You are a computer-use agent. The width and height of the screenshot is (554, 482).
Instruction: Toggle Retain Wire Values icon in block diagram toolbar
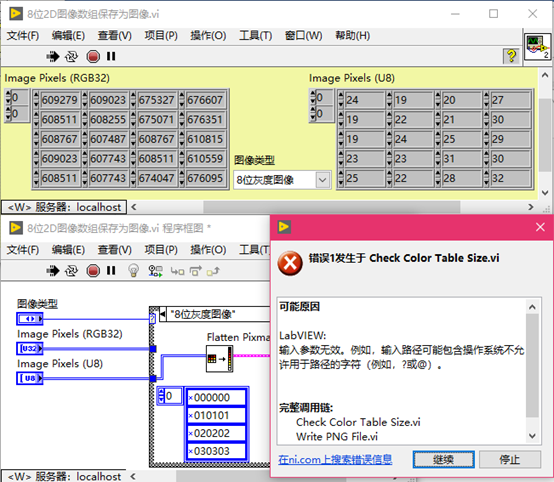pyautogui.click(x=155, y=271)
